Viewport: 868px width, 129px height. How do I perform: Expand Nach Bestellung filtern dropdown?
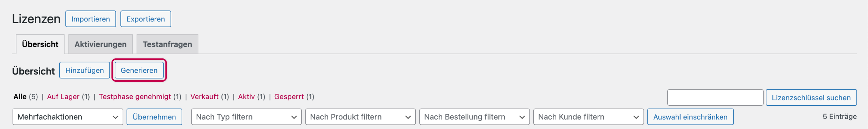pyautogui.click(x=474, y=117)
